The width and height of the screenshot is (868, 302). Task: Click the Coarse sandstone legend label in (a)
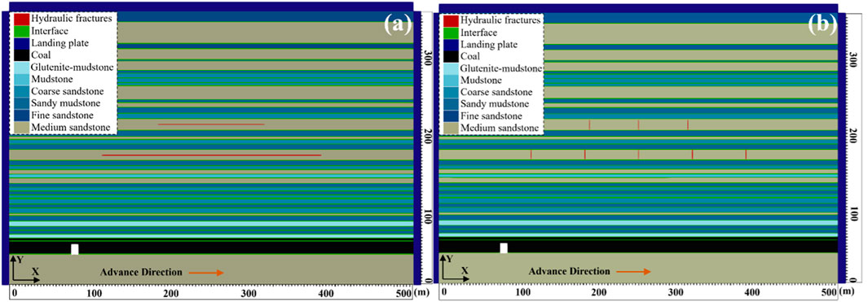click(68, 91)
